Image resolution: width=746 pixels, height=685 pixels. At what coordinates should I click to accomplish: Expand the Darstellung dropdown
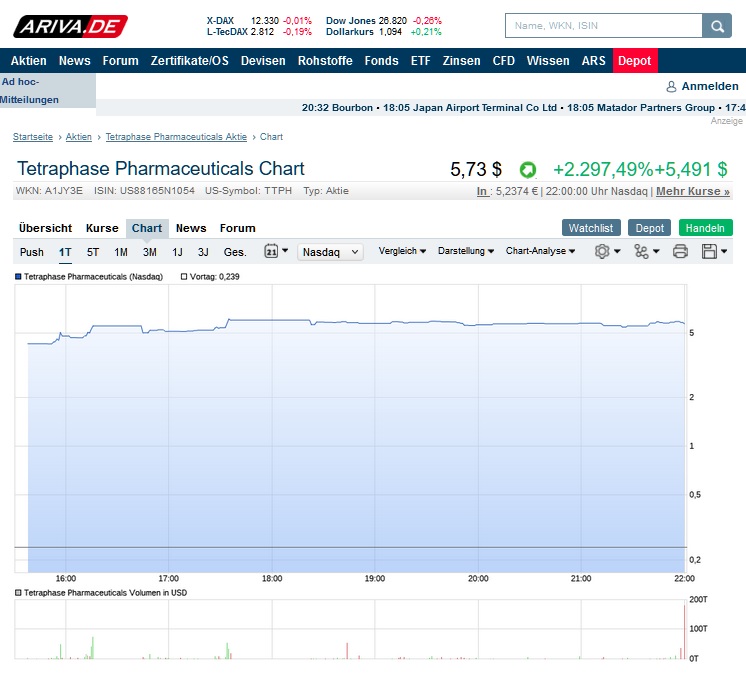(x=466, y=251)
